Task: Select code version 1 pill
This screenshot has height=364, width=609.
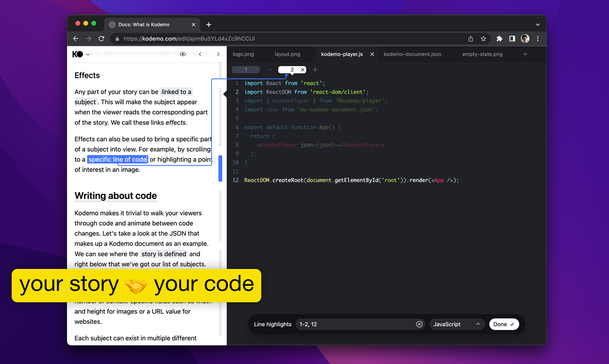Action: click(x=246, y=70)
